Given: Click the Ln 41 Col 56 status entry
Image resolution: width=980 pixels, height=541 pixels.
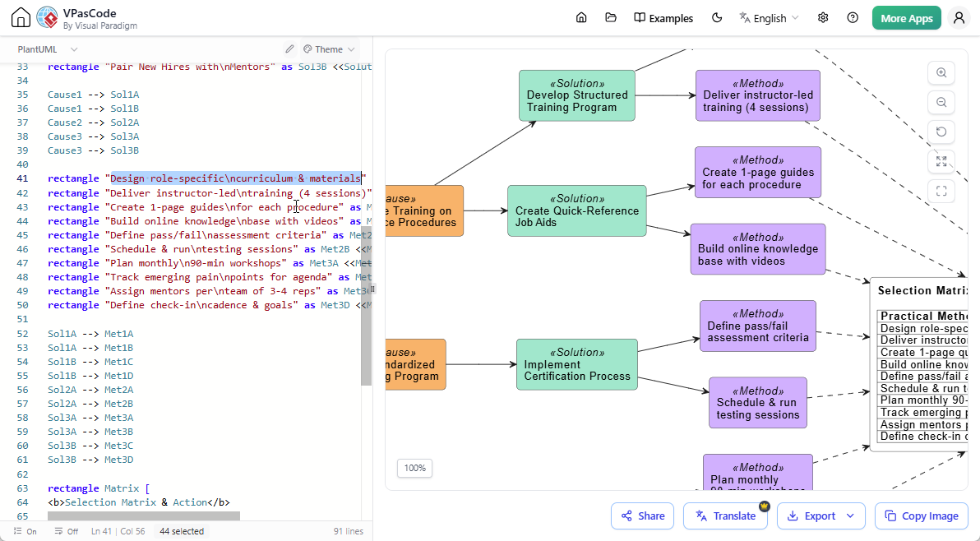Looking at the screenshot, I should [x=118, y=532].
